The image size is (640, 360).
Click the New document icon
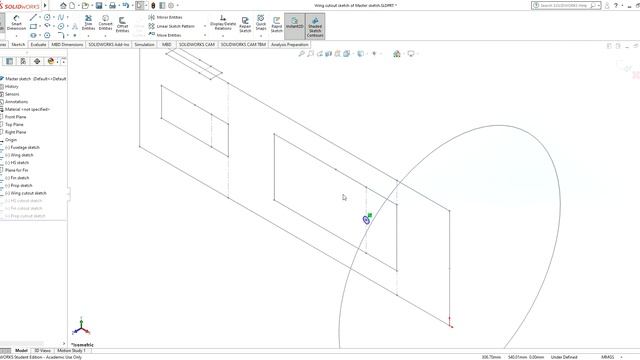click(x=72, y=5)
